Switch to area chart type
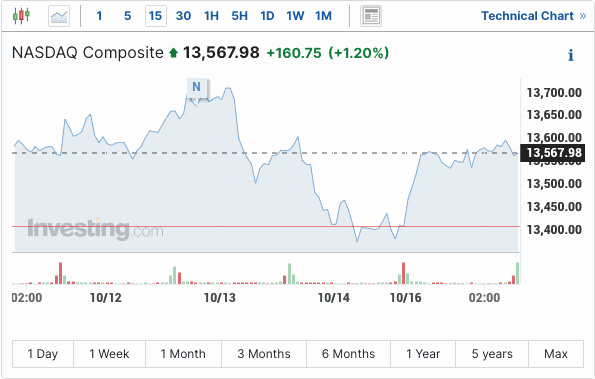 pyautogui.click(x=59, y=16)
